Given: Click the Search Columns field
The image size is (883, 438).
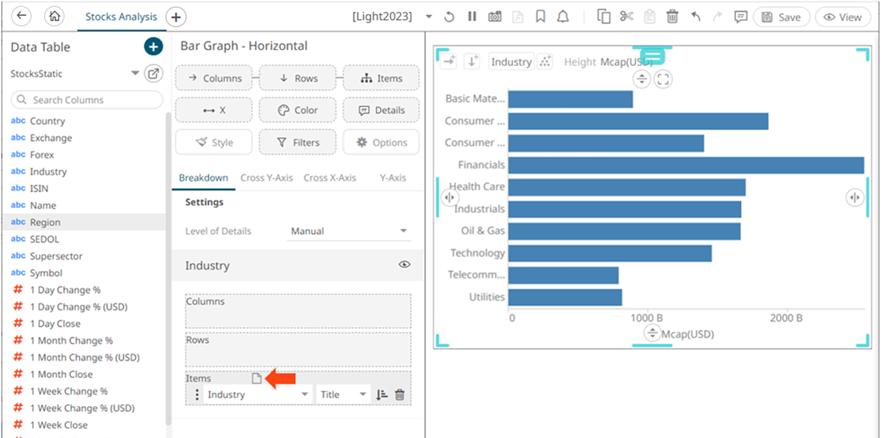Looking at the screenshot, I should pos(87,100).
